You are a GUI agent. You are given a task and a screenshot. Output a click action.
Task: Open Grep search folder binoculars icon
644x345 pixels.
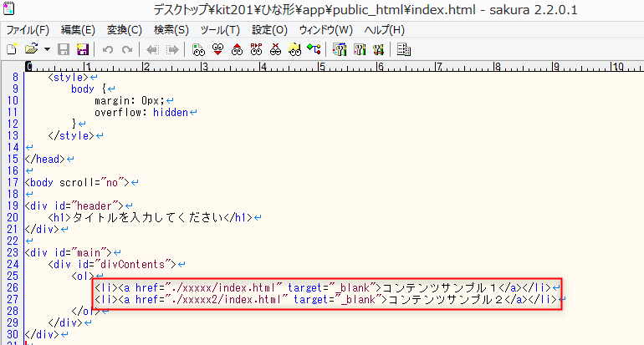pyautogui.click(x=294, y=49)
